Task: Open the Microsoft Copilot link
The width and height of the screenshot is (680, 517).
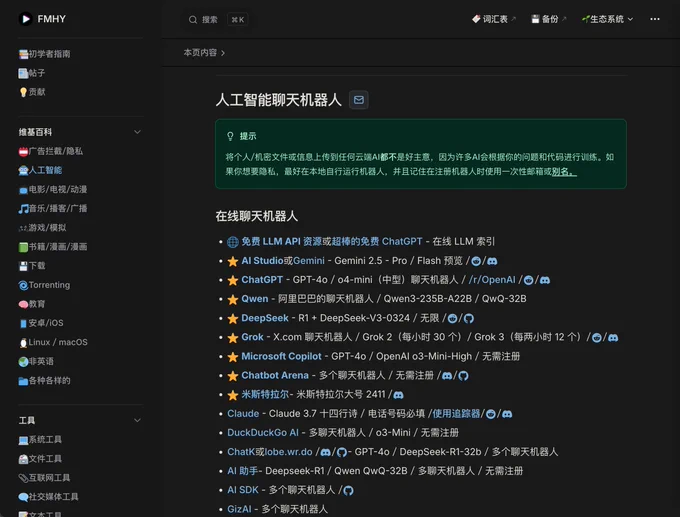Action: (281, 356)
